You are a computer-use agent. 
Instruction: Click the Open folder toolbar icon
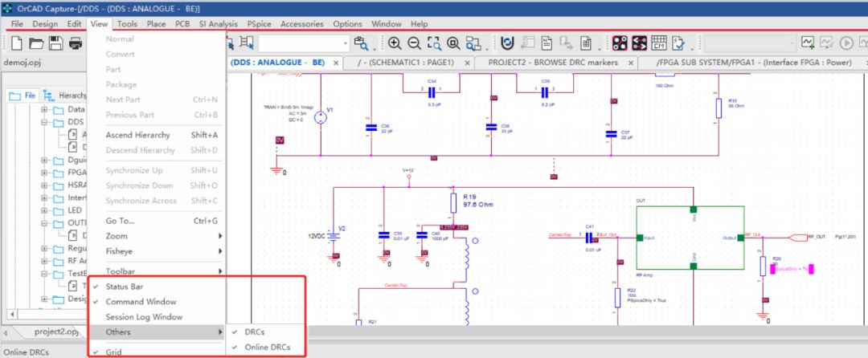tap(36, 43)
